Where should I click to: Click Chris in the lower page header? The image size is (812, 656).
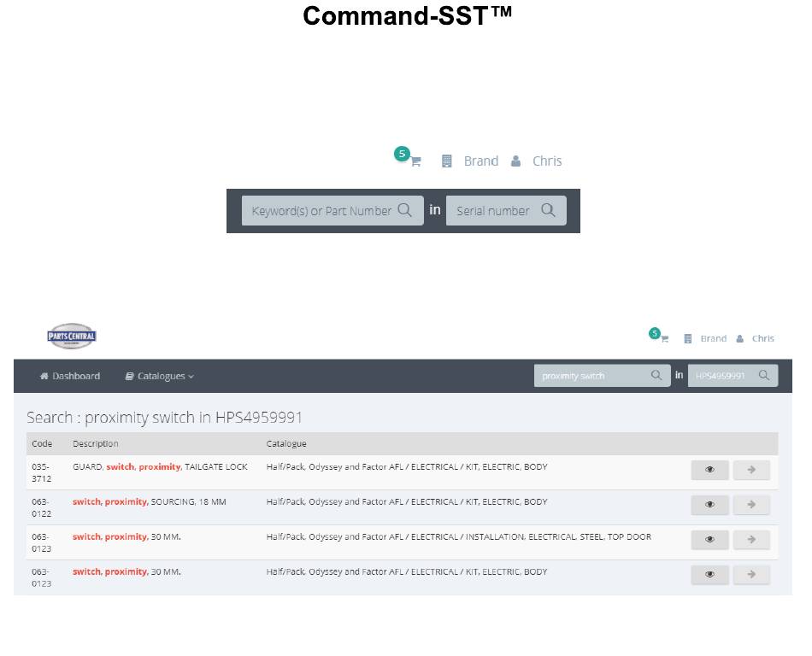[x=762, y=338]
